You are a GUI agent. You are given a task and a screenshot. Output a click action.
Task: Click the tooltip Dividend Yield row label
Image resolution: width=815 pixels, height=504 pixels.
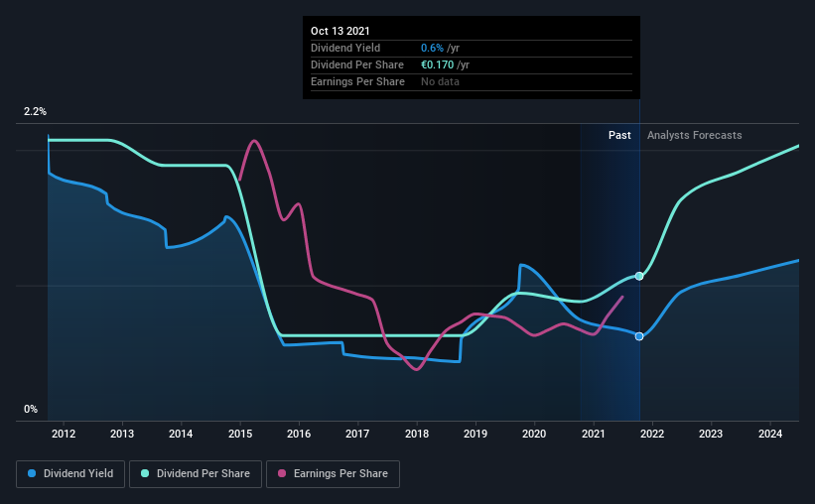[x=345, y=48]
